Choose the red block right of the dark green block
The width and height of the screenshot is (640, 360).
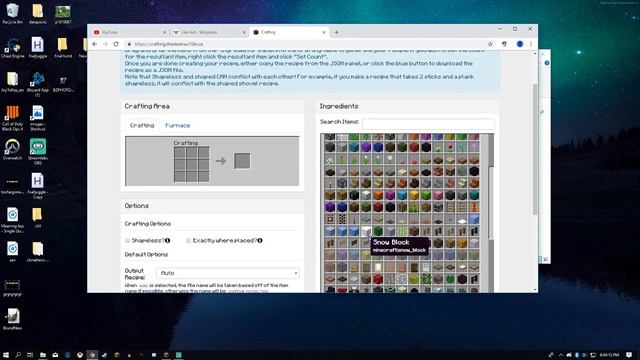414,147
